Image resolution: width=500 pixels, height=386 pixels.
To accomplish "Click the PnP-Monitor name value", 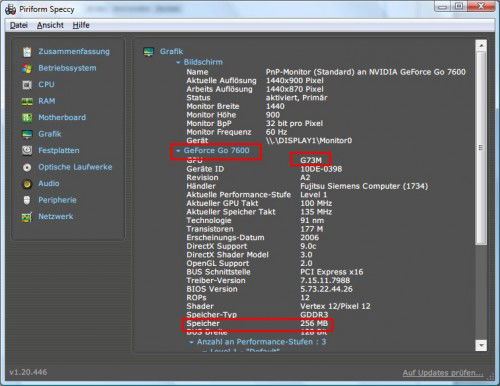I will 365,72.
